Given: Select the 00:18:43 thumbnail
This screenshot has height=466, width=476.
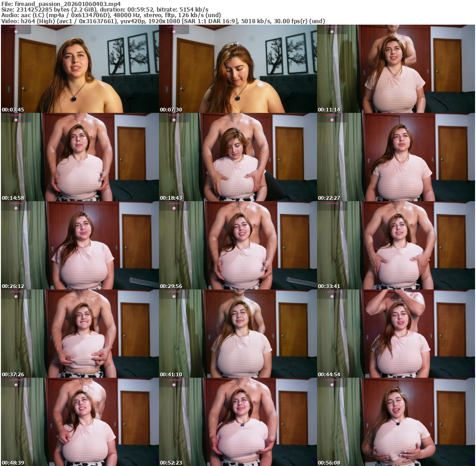Looking at the screenshot, I should pyautogui.click(x=238, y=157).
